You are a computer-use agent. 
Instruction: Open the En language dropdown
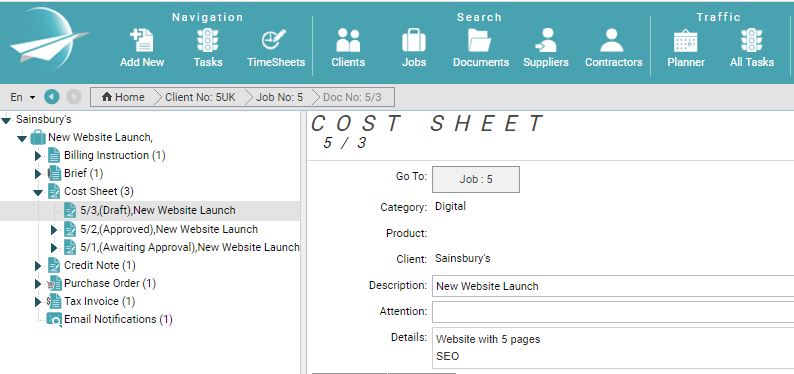(23, 97)
